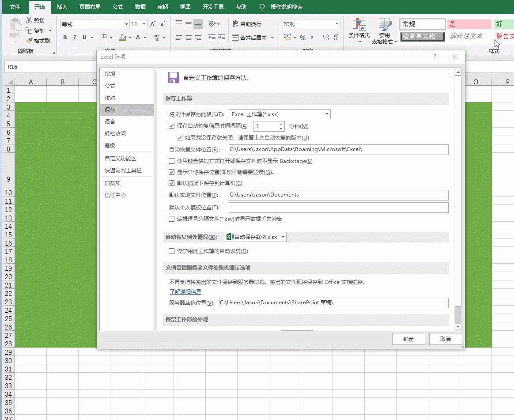
Task: Open the 将文件保存为此格式 dropdown
Action: 327,114
